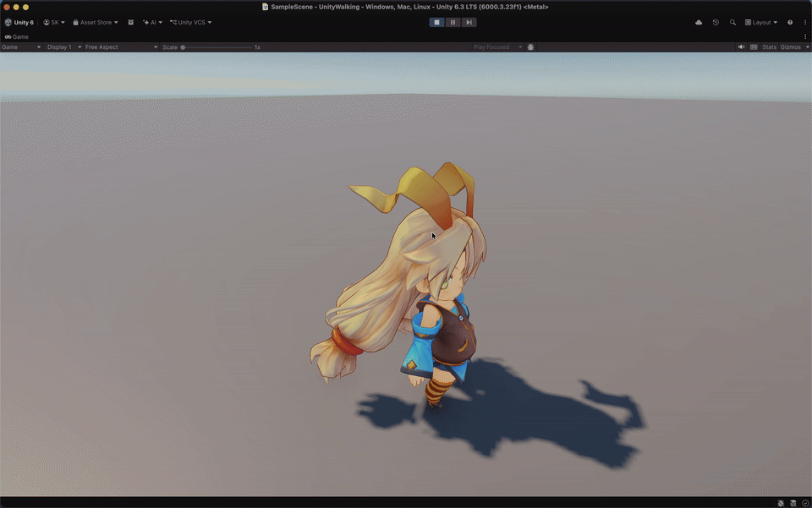Expand the Gizmos dropdown arrow
The width and height of the screenshot is (812, 508).
tap(807, 47)
